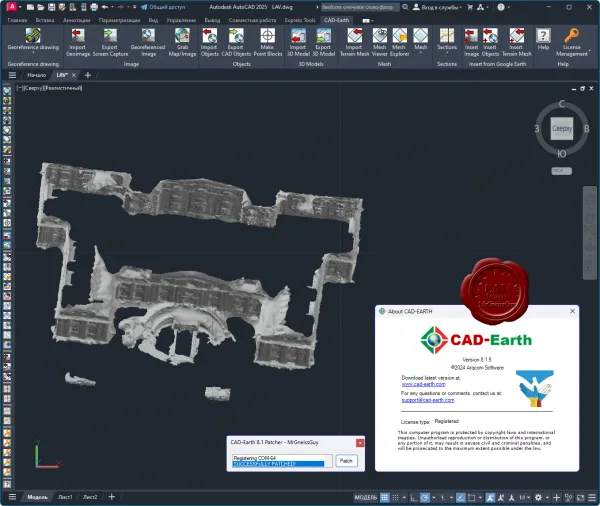Image resolution: width=600 pixels, height=506 pixels.
Task: Click the Plot printer icon
Action: 94,7
